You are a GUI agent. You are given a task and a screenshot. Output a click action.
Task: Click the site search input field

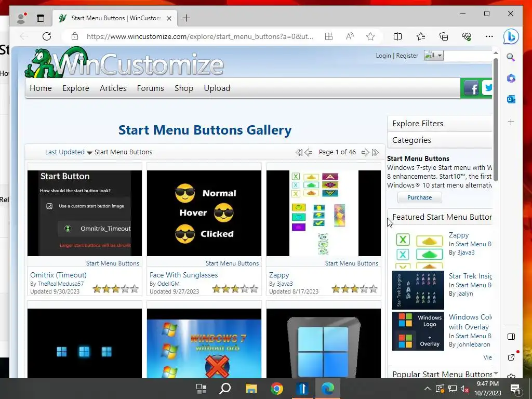click(468, 55)
